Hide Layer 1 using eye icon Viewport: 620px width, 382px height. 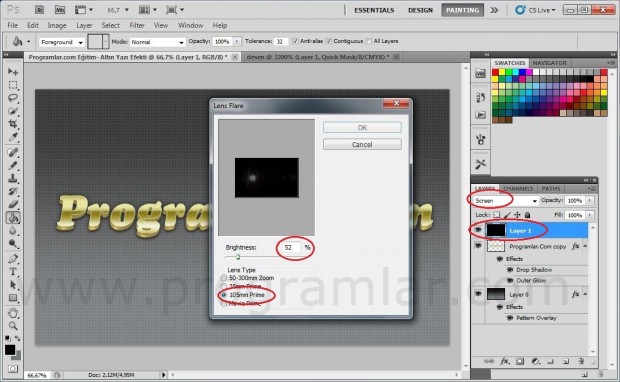(478, 230)
